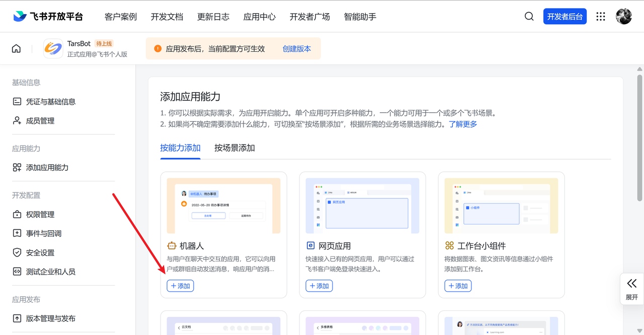
Task: Click the home icon in breadcrumb bar
Action: pyautogui.click(x=17, y=49)
